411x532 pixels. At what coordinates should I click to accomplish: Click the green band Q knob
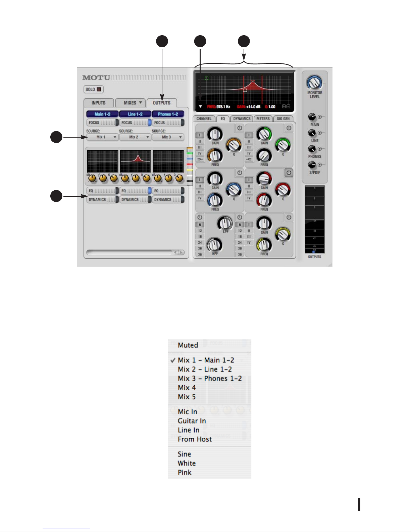point(283,145)
